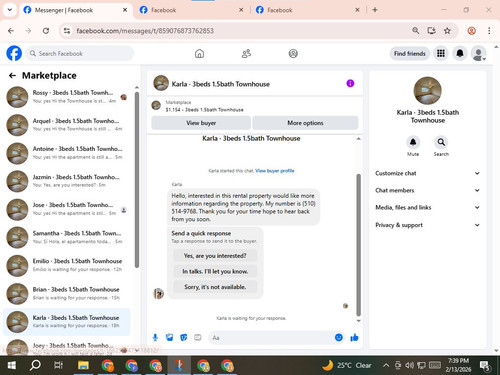Click the Find friends button
Image resolution: width=500 pixels, height=375 pixels.
410,53
